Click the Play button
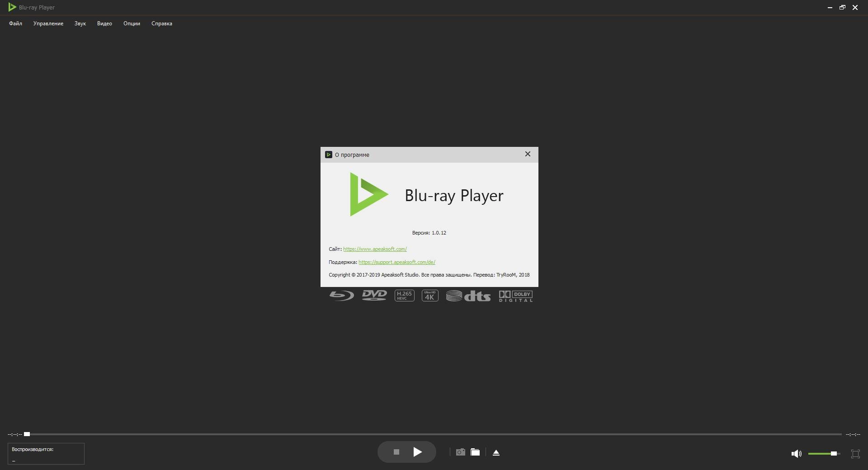The height and width of the screenshot is (470, 868). point(417,452)
